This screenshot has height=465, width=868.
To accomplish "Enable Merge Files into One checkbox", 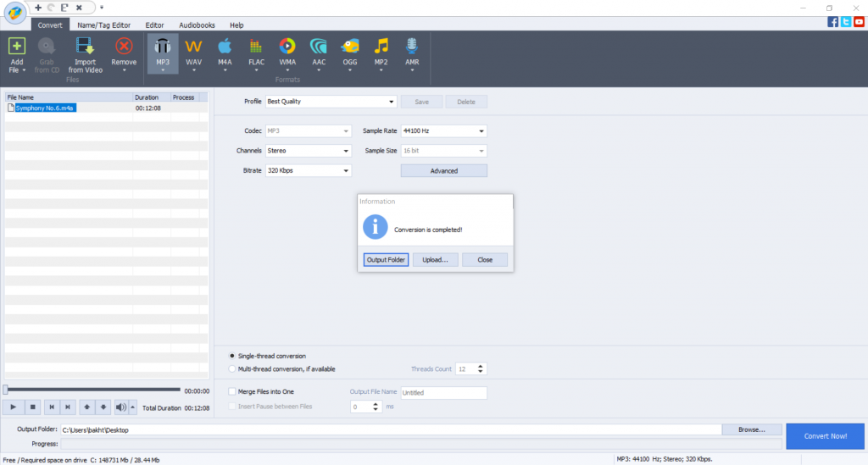I will 232,391.
